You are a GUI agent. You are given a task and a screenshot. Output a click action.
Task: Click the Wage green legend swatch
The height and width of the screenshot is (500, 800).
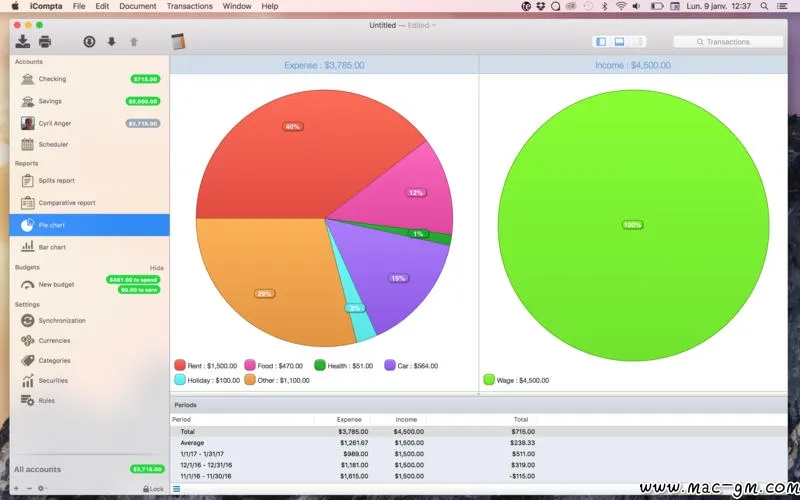point(489,380)
